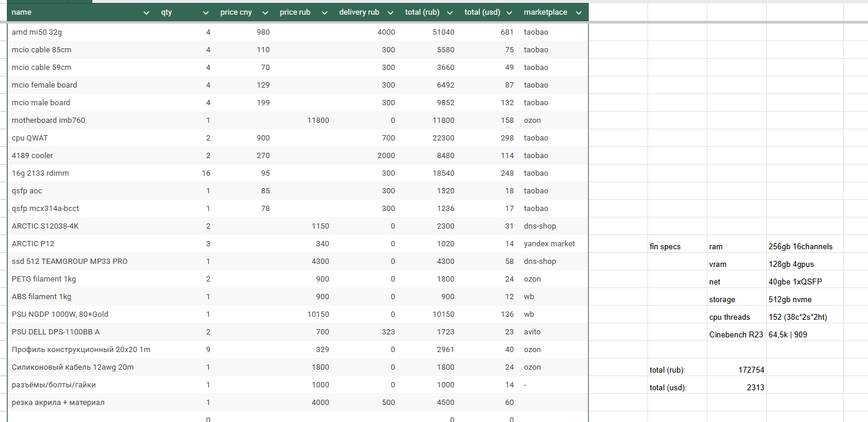
Task: Click the 'avito' marketplace cell
Action: pyautogui.click(x=553, y=332)
